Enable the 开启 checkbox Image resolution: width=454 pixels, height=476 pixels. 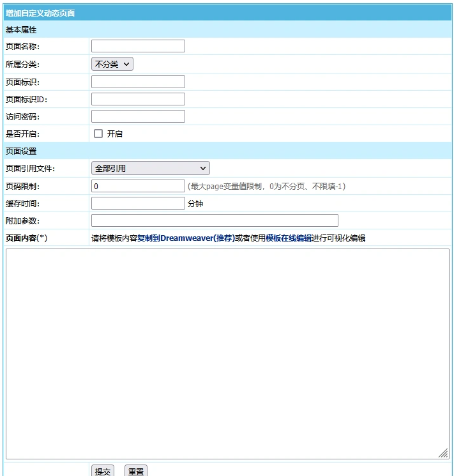pos(98,134)
